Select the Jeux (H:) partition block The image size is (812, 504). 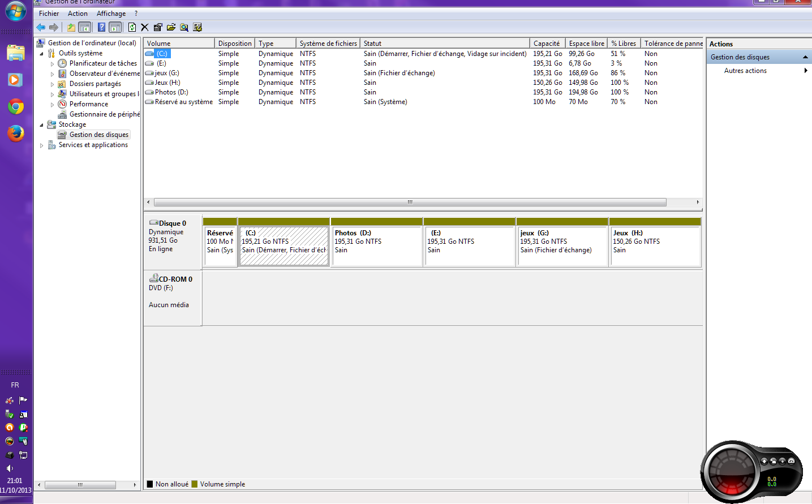[x=655, y=242]
